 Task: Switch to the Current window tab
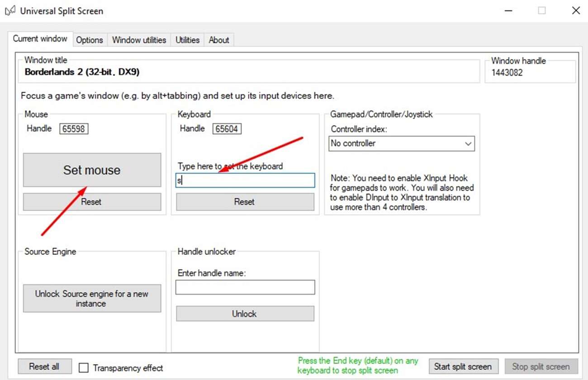click(40, 39)
